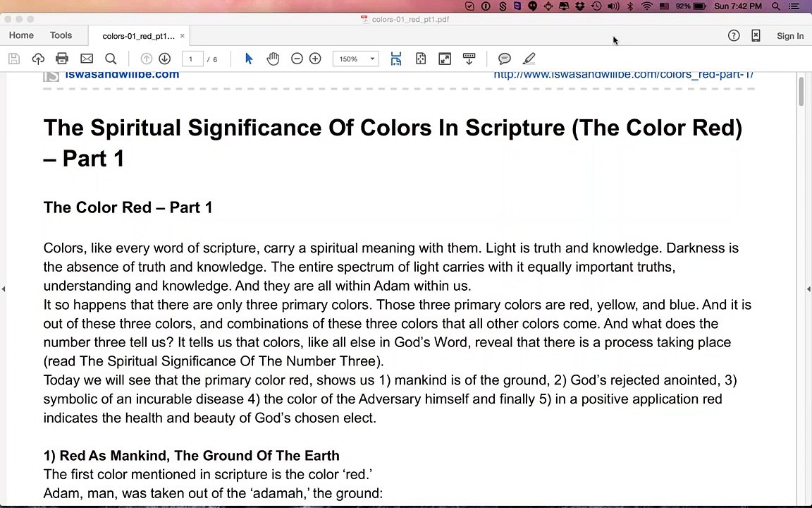Switch to the Home tab
Screen dimensions: 812x508
pos(21,35)
